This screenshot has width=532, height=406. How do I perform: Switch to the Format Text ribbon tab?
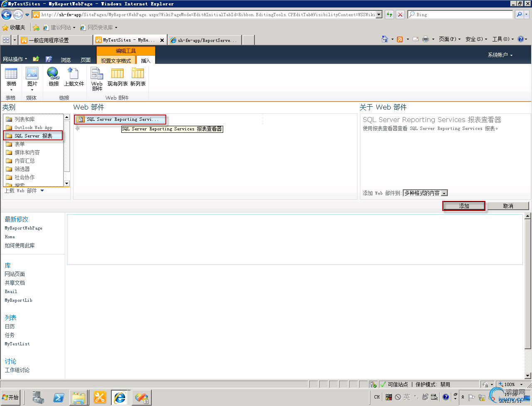click(x=116, y=60)
